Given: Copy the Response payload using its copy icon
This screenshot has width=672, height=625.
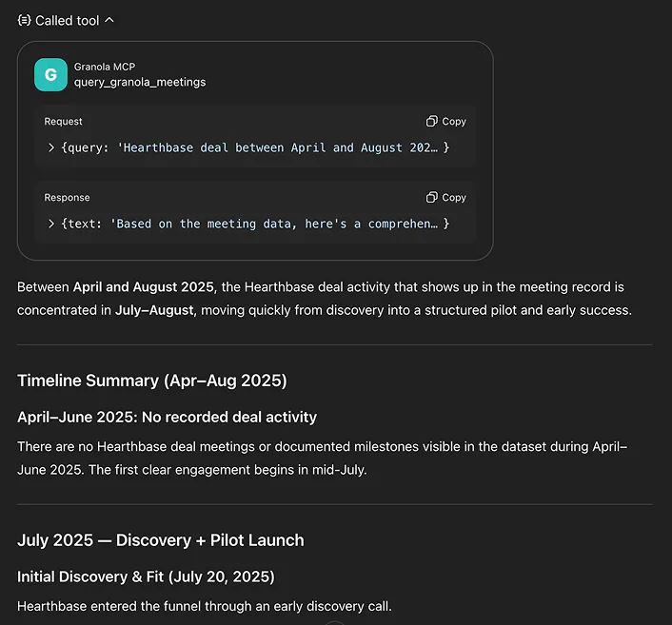Looking at the screenshot, I should point(432,198).
